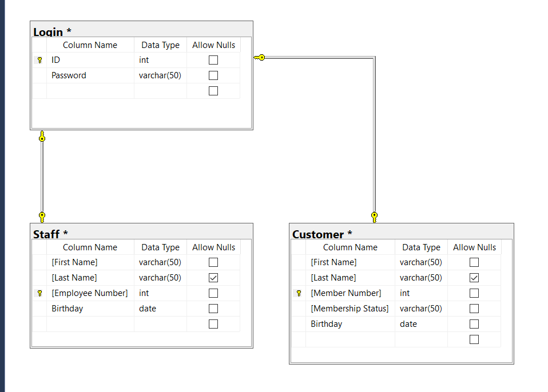Click the empty column row in Customer
This screenshot has width=548, height=392.
tap(350, 338)
